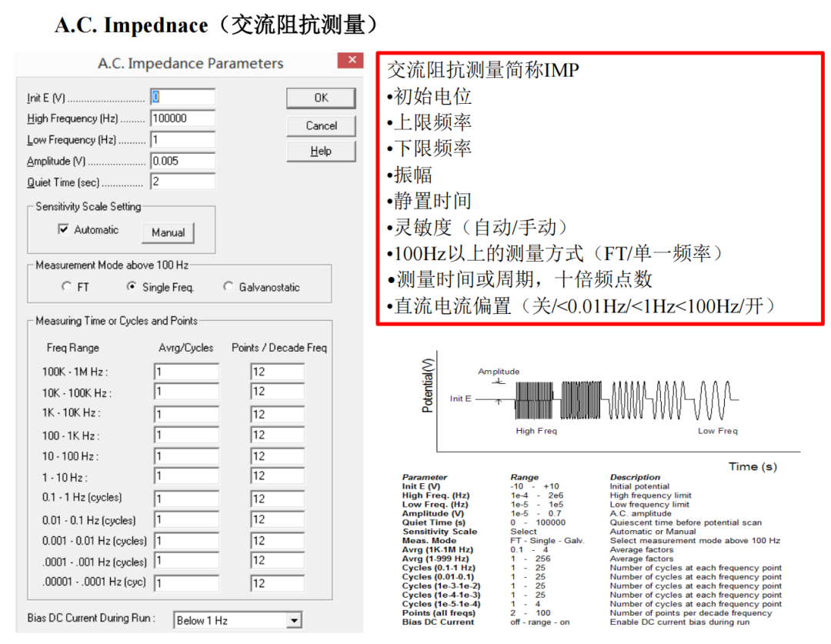Viewport: 831px width, 644px height.
Task: Open the Bias DC Current During Run dropdown
Action: click(x=294, y=620)
